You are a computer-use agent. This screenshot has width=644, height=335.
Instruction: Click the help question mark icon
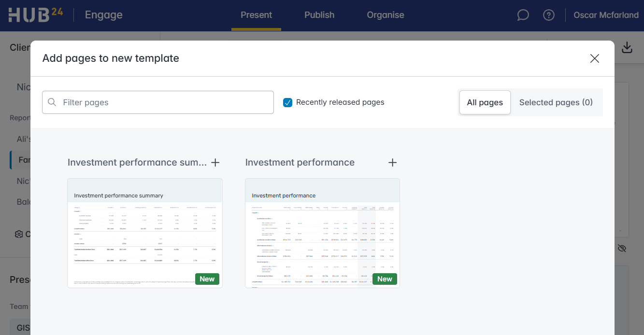[x=549, y=15]
